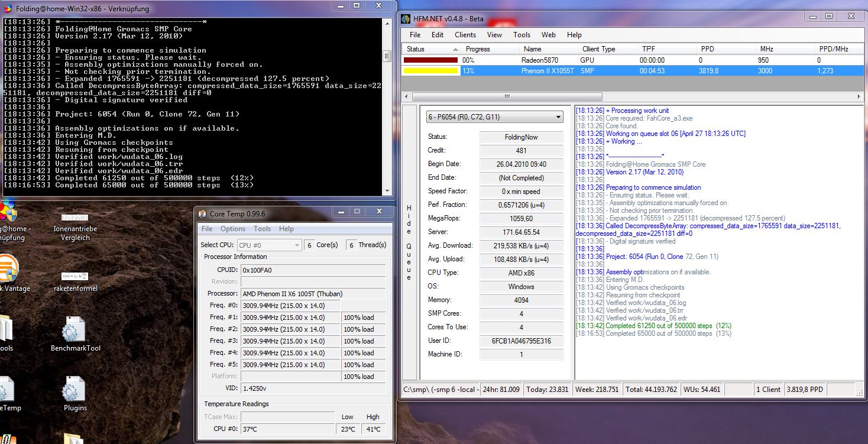Viewport: 868px width, 444px height.
Task: Click the console window vertical scrollbar
Action: (387, 106)
